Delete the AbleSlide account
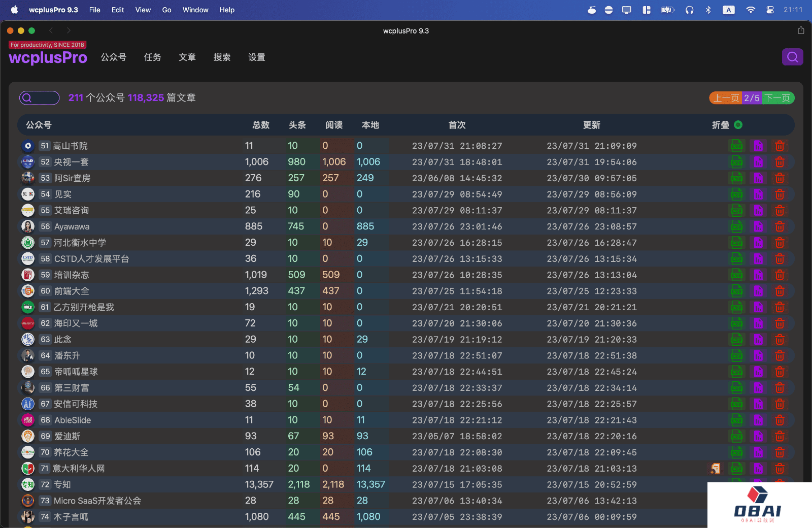The image size is (812, 528). [780, 420]
